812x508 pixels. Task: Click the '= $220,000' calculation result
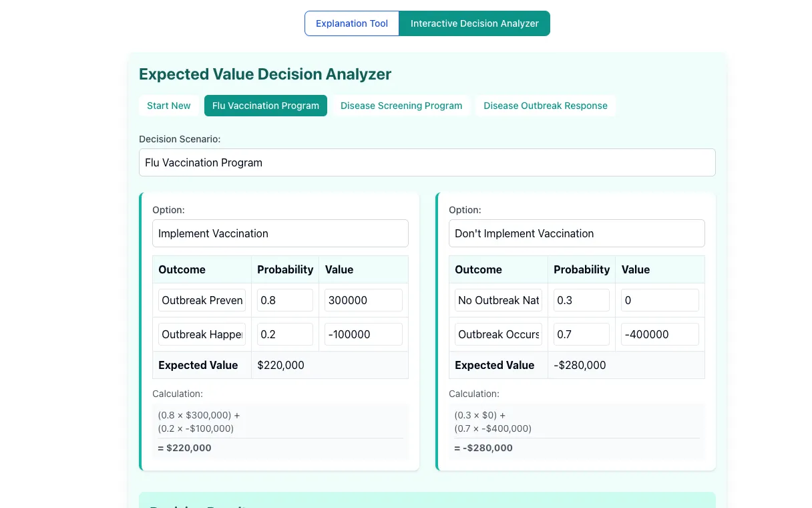pos(184,448)
